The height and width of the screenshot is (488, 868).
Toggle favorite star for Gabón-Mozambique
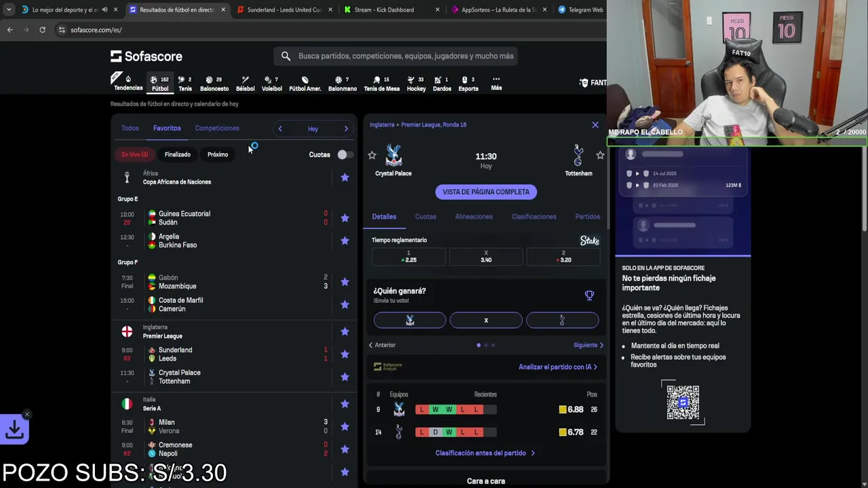click(x=344, y=282)
